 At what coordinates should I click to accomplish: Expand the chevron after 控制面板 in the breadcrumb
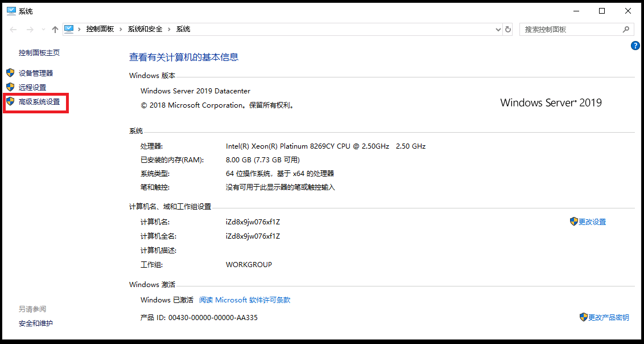pos(121,30)
